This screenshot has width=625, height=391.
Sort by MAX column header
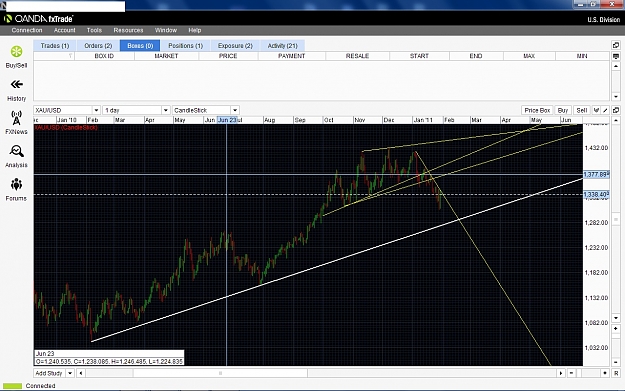(529, 56)
